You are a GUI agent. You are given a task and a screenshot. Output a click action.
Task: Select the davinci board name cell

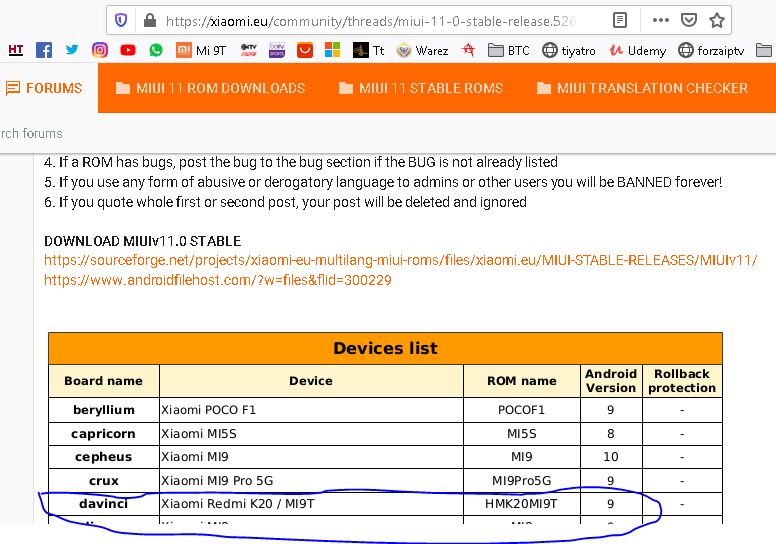pos(103,504)
